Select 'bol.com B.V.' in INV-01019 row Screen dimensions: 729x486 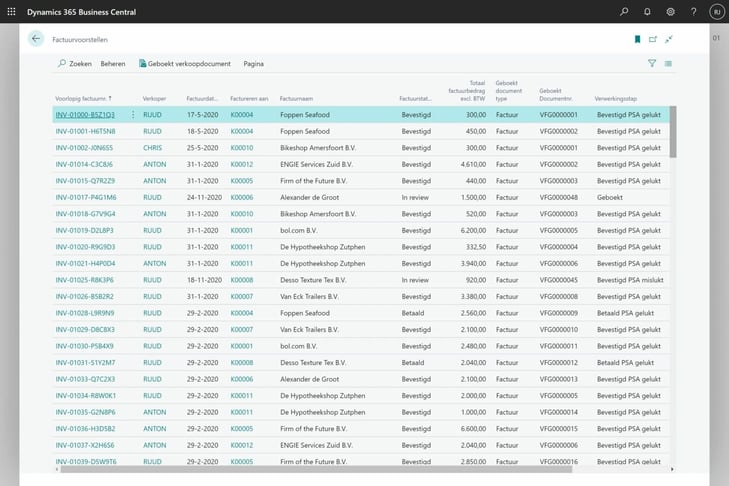(298, 231)
